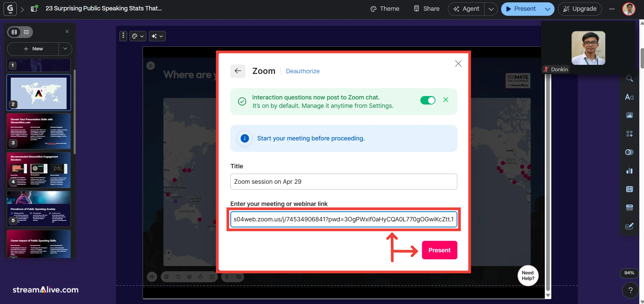This screenshot has height=304, width=644.
Task: Enter fullscreen with the expand icon
Action: click(212, 277)
